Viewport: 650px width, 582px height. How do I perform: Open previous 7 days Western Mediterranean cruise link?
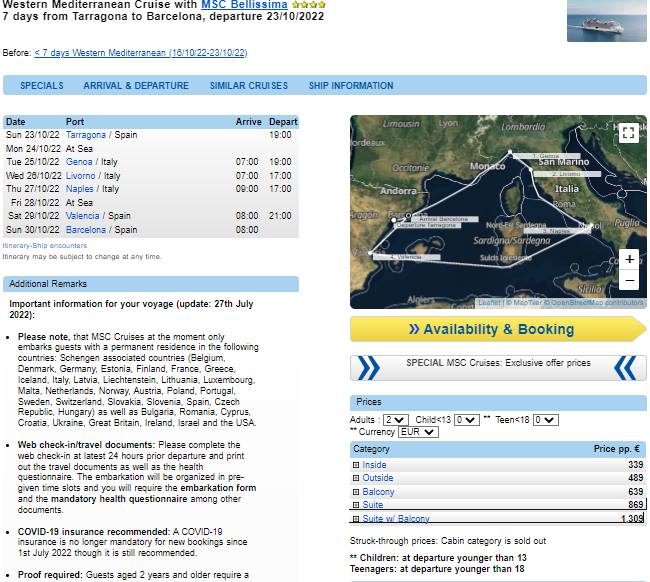tap(141, 53)
